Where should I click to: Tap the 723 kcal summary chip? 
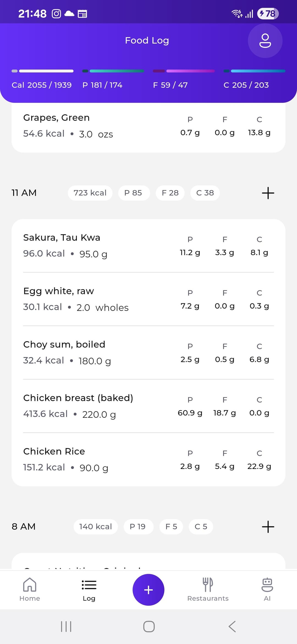[x=90, y=193]
